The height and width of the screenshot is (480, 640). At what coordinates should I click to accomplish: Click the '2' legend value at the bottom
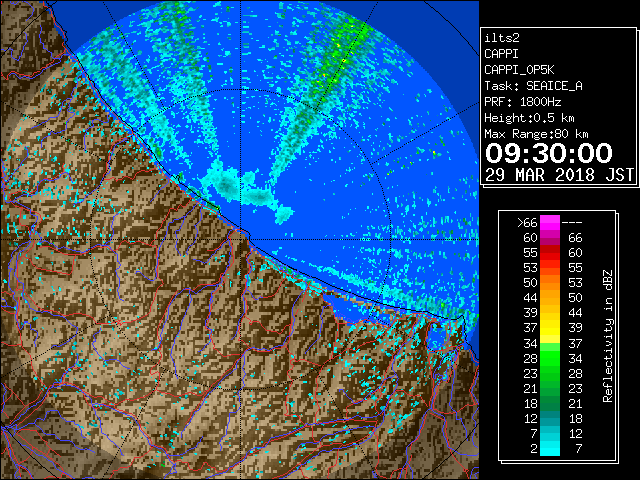533,448
